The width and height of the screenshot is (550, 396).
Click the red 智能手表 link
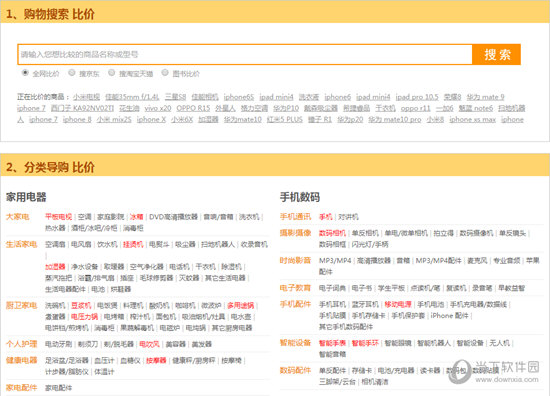click(x=332, y=343)
